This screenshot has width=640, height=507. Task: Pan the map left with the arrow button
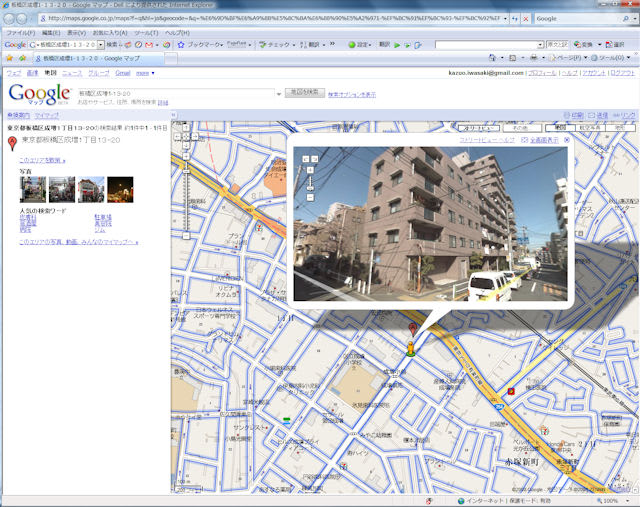tap(178, 137)
